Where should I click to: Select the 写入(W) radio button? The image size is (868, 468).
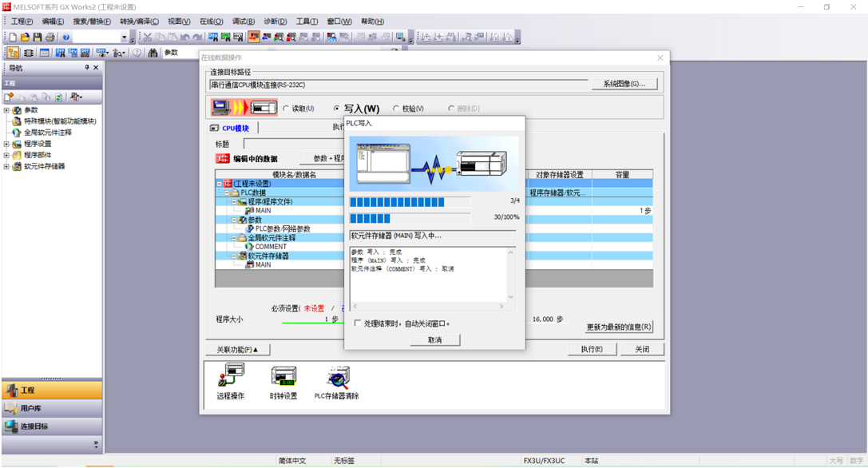[x=336, y=109]
